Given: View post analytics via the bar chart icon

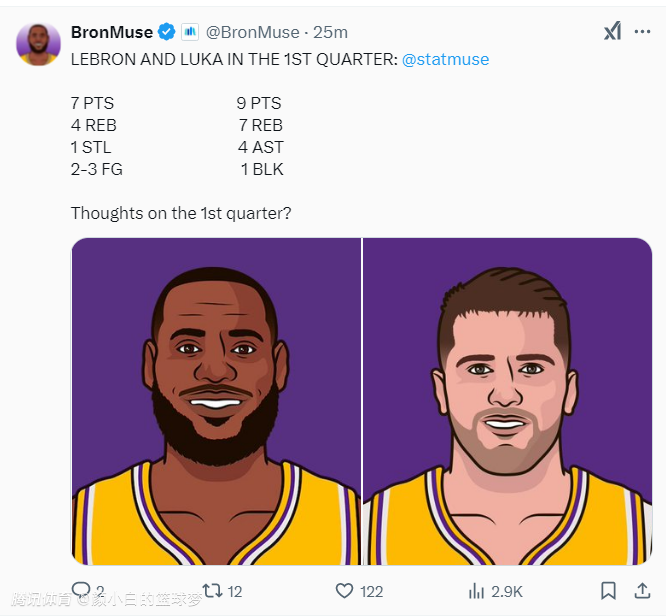Looking at the screenshot, I should pyautogui.click(x=477, y=591).
